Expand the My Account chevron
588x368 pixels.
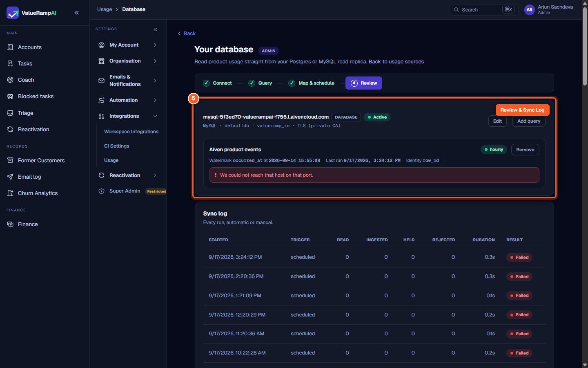pos(155,45)
